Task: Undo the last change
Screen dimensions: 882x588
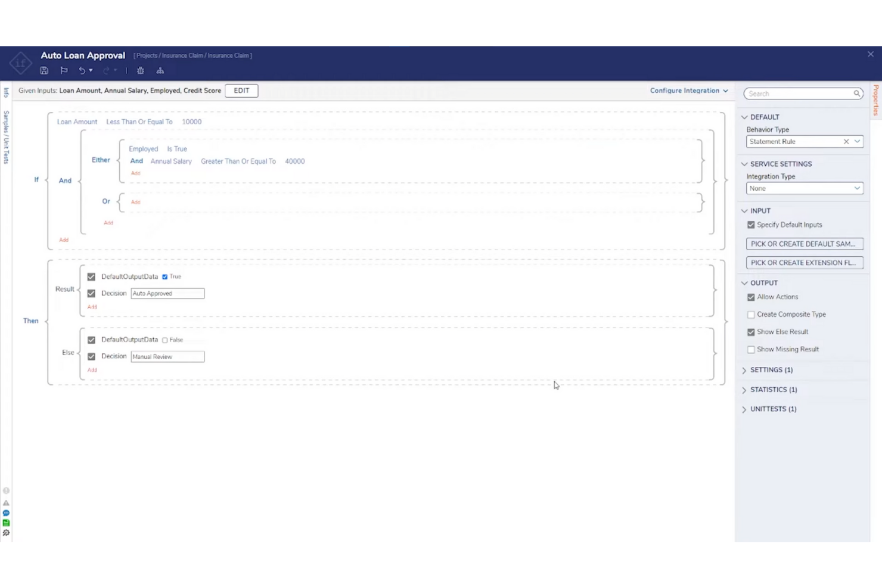Action: [x=83, y=70]
